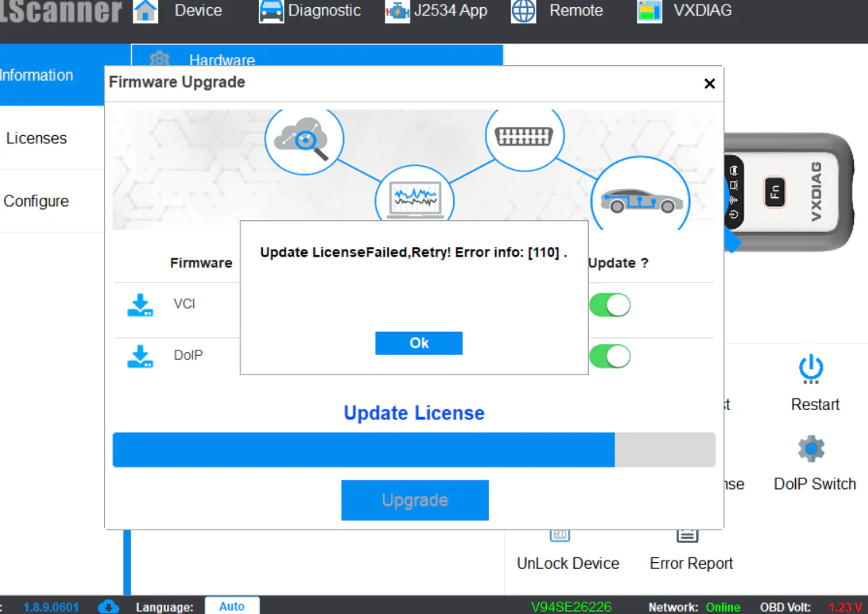This screenshot has width=868, height=614.
Task: Click the Update License heading
Action: [x=414, y=413]
